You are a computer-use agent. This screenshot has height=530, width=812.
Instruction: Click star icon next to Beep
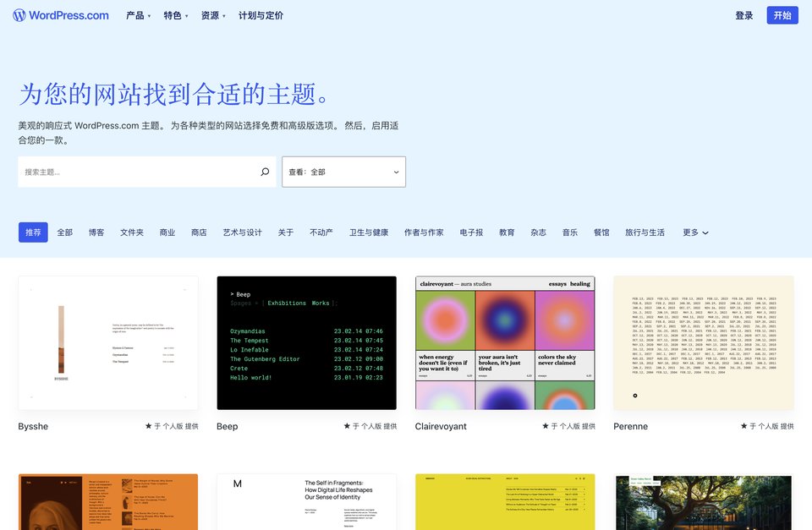(347, 426)
